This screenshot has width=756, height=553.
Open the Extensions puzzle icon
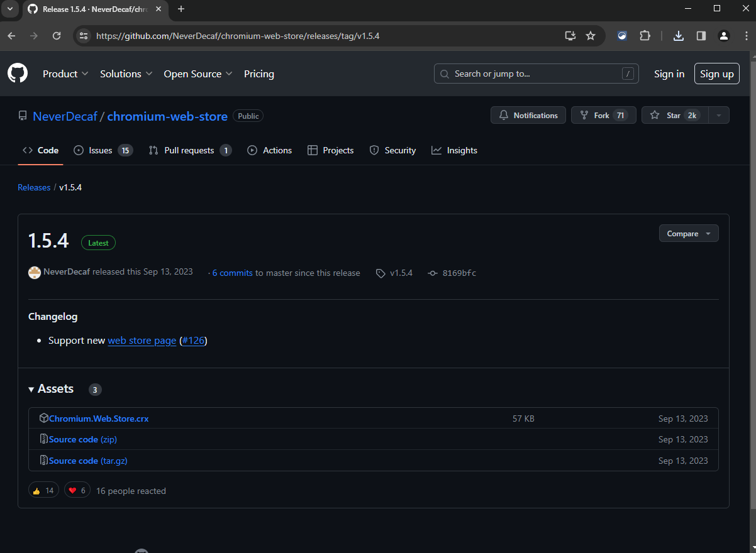645,36
